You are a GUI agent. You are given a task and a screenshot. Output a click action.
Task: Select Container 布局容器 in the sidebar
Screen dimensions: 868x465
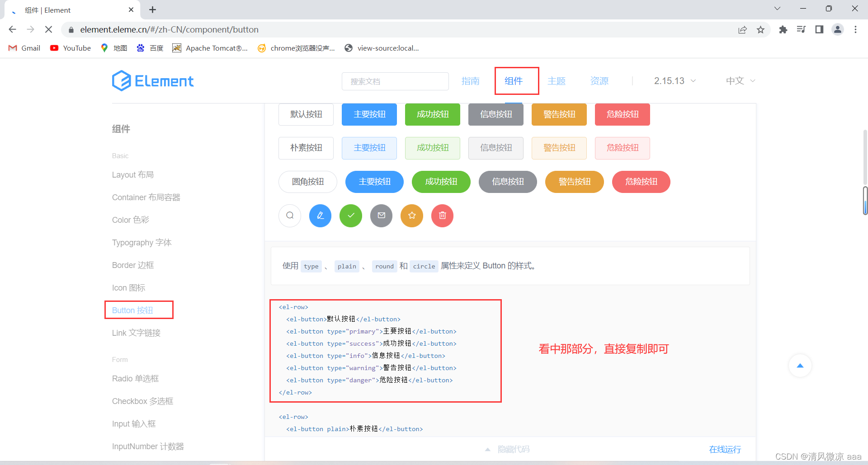tap(146, 197)
